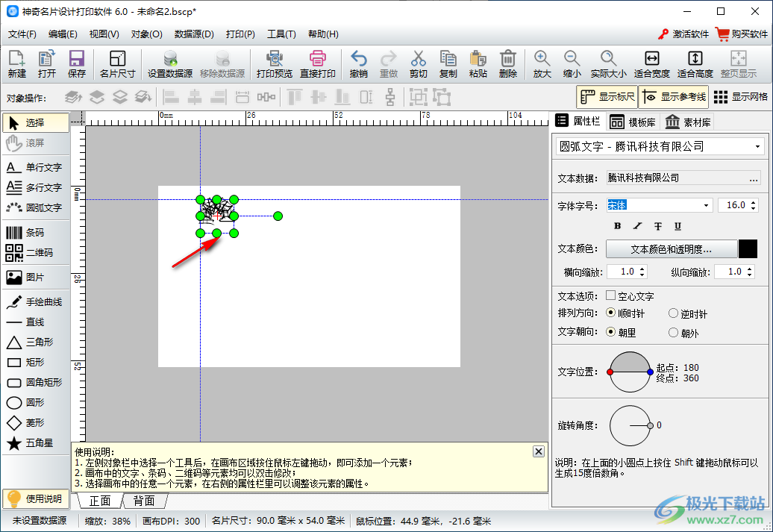Click the 直接打印 printer icon
The width and height of the screenshot is (773, 532).
(318, 64)
